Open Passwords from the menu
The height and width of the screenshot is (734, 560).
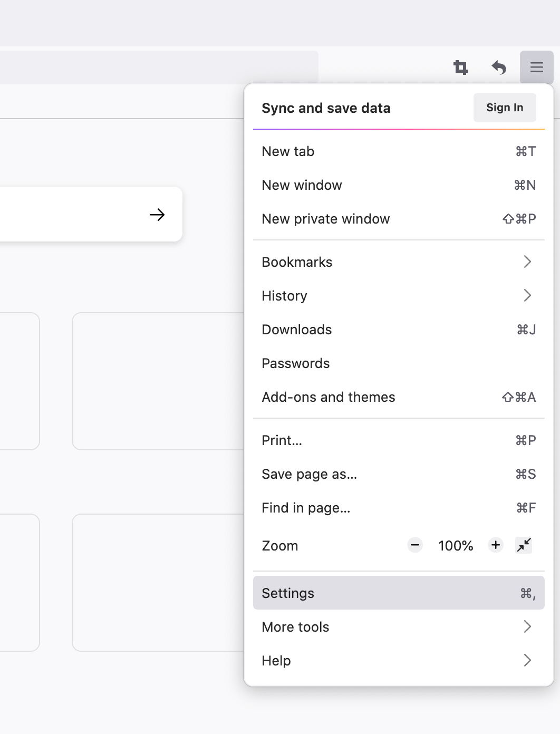pyautogui.click(x=399, y=363)
